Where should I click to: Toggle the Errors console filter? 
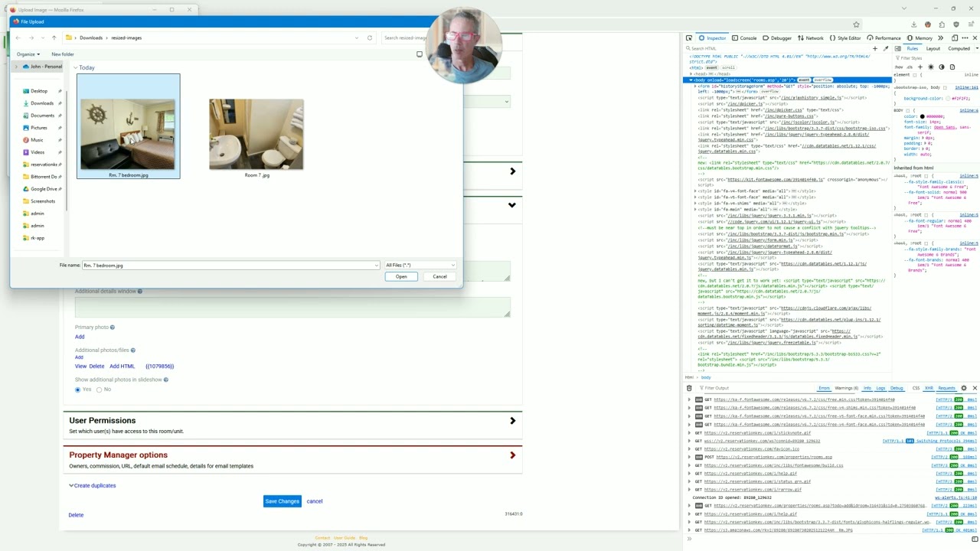pos(824,388)
